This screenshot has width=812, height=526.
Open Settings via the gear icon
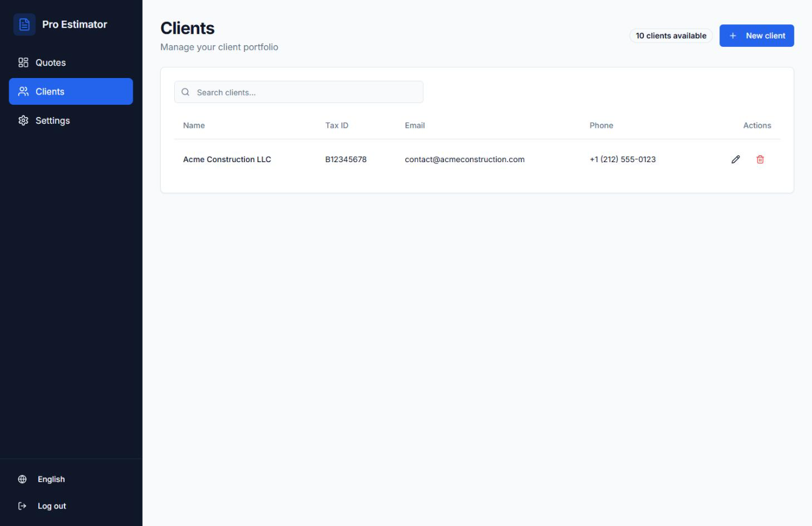click(x=23, y=120)
